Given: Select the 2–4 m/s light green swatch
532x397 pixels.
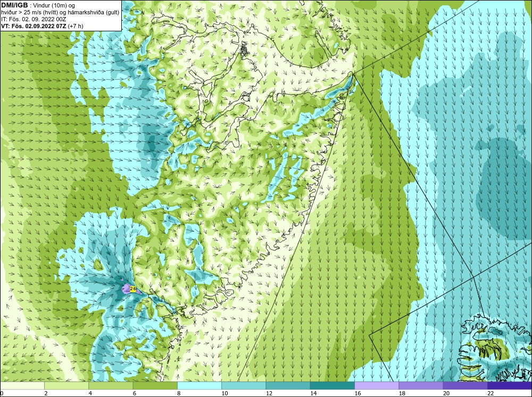Looking at the screenshot, I should click(x=66, y=385).
